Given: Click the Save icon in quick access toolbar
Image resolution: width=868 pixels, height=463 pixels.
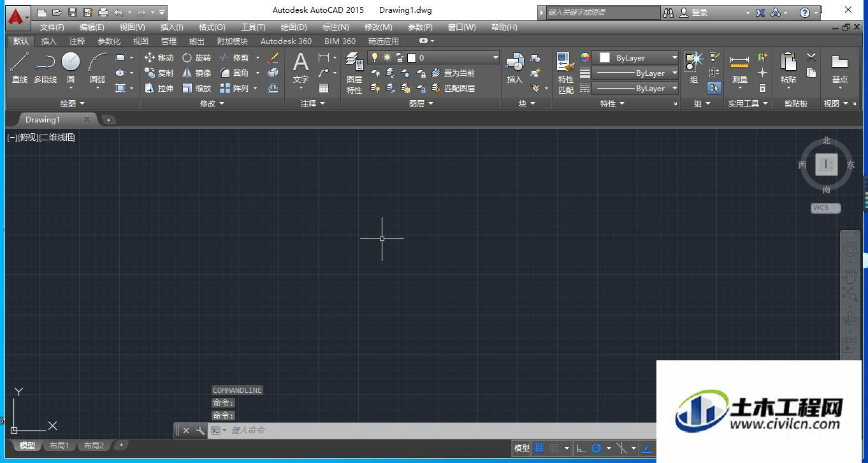Looking at the screenshot, I should pos(72,12).
